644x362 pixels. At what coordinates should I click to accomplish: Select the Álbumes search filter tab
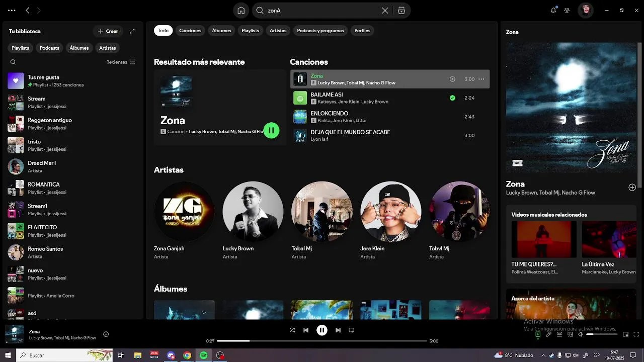click(x=221, y=31)
